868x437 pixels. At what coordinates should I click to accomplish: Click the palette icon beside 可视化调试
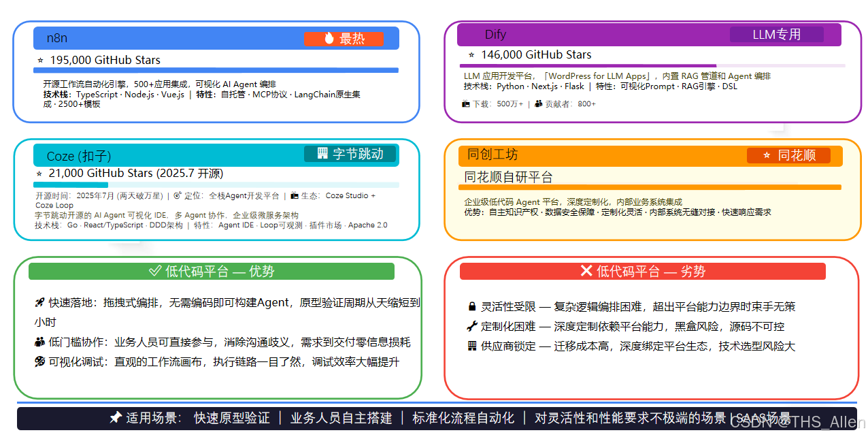tap(40, 361)
